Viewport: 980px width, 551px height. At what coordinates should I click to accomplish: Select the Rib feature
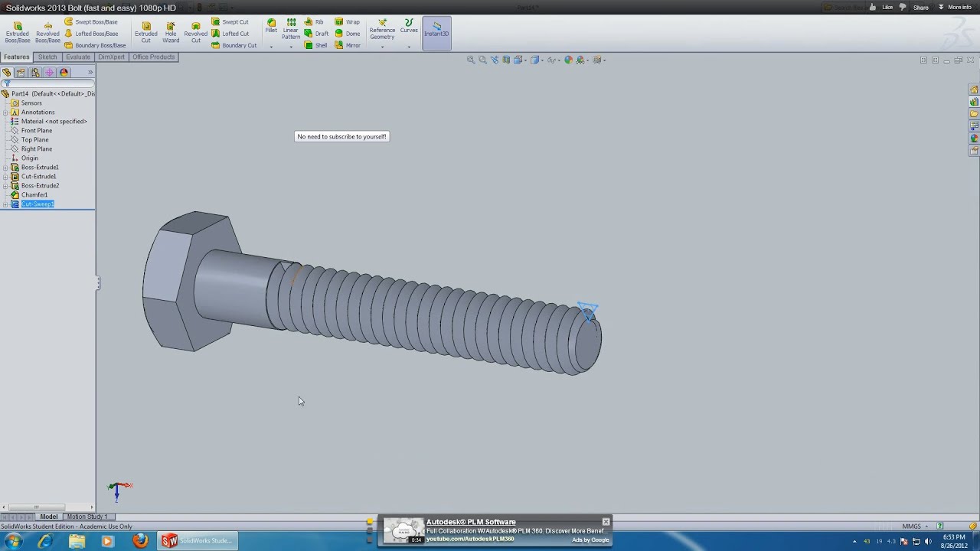pyautogui.click(x=314, y=22)
